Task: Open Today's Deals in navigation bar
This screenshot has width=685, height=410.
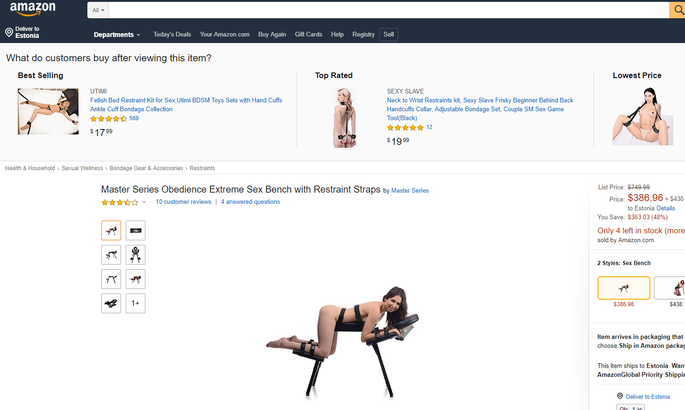Action: click(172, 34)
